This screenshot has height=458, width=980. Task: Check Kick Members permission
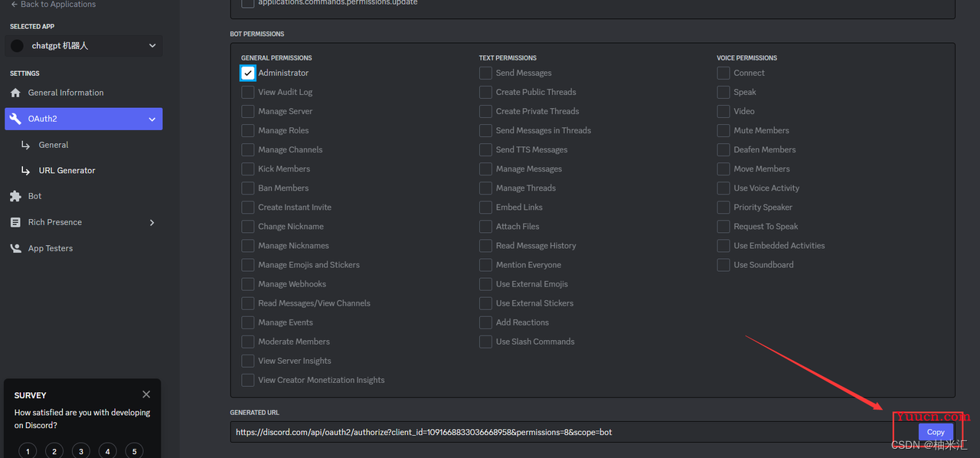[248, 168]
